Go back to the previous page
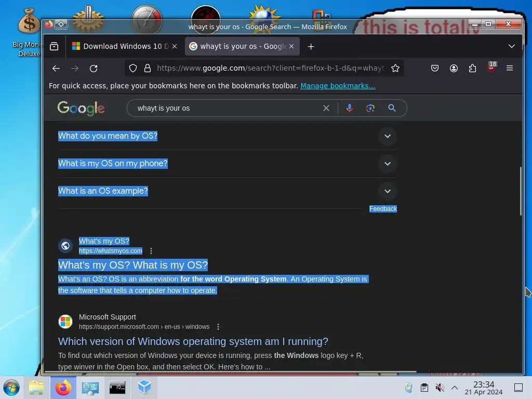The height and width of the screenshot is (399, 532). (56, 68)
